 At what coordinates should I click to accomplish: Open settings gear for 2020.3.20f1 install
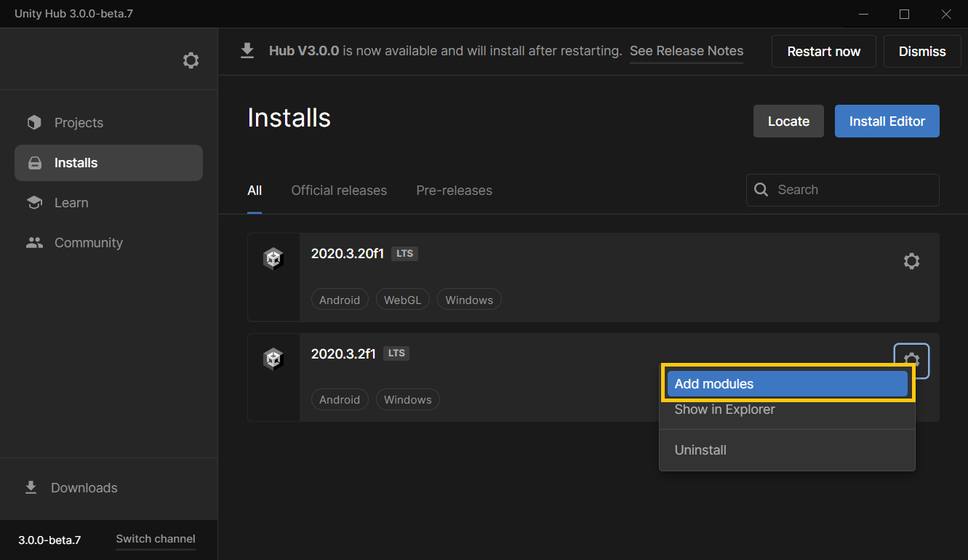click(911, 261)
